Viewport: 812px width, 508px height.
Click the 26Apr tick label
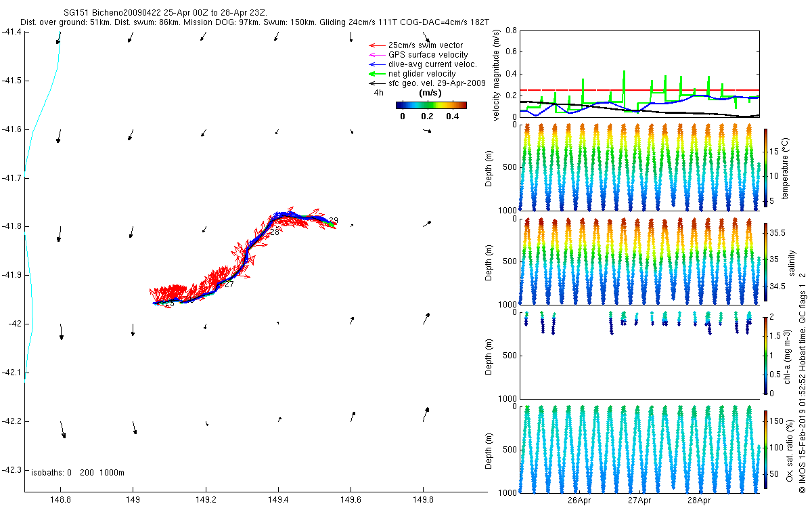click(579, 501)
